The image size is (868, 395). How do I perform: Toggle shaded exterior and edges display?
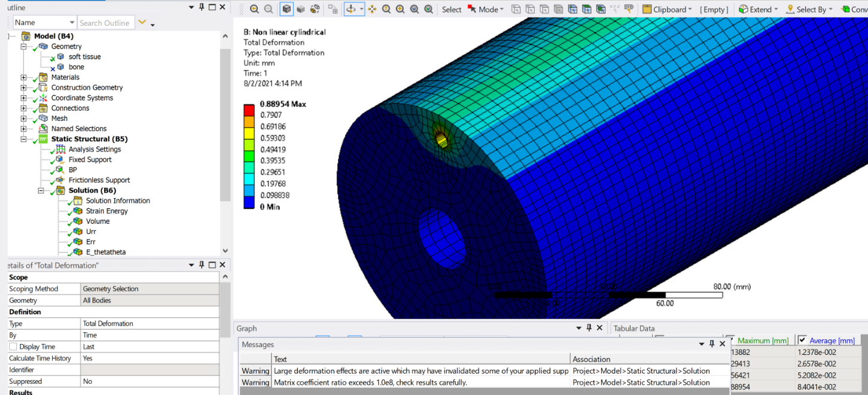pyautogui.click(x=287, y=9)
